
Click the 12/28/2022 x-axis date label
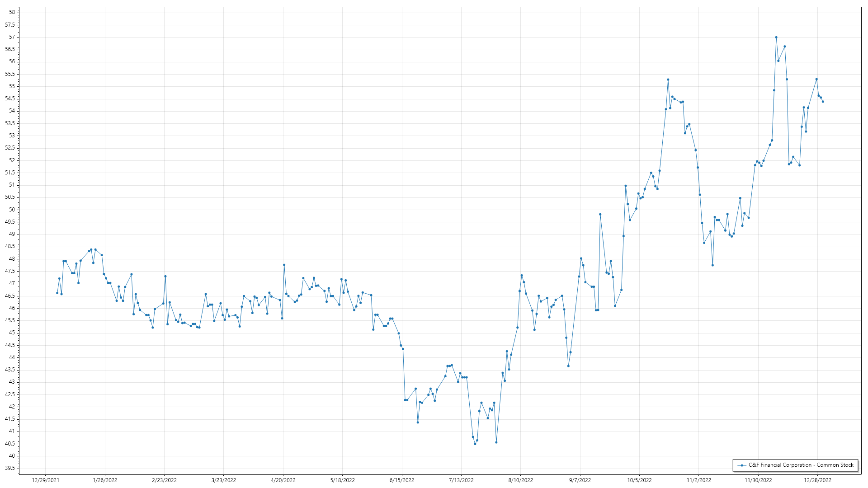[x=817, y=480]
